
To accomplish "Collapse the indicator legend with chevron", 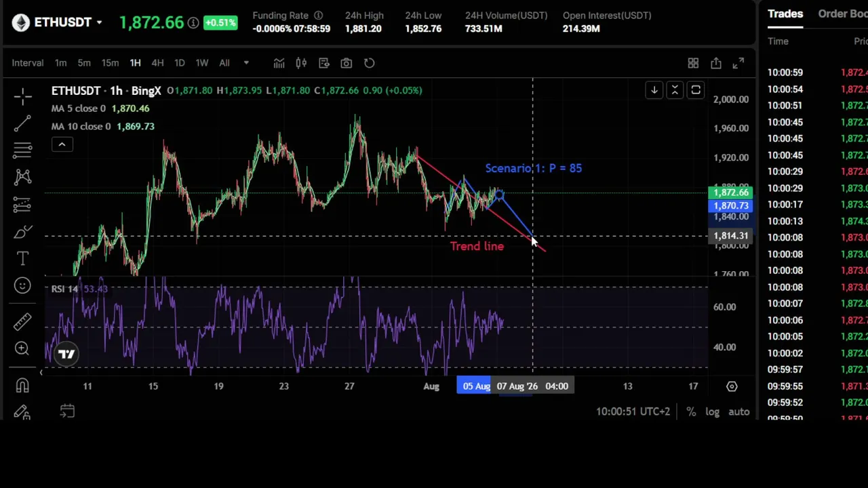I will click(x=62, y=144).
